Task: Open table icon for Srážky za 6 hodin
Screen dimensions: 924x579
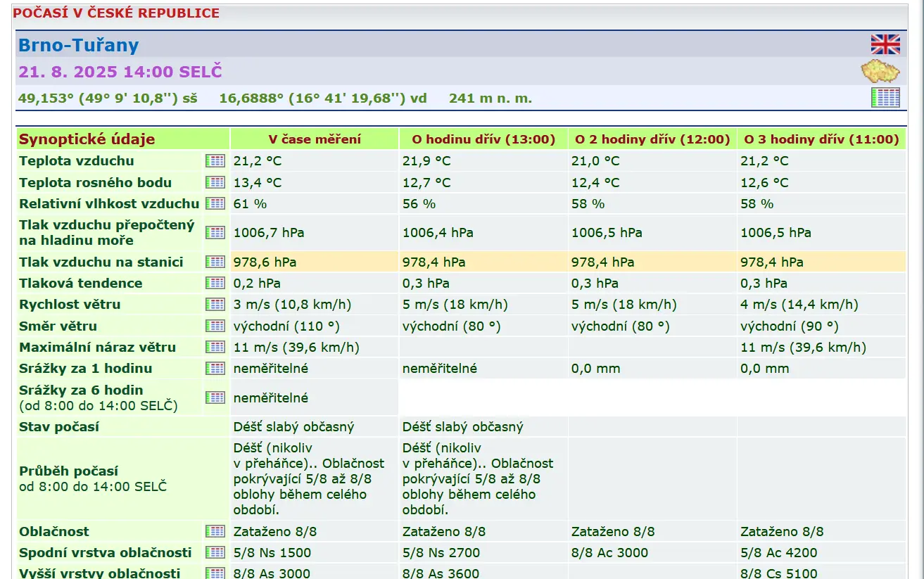Action: 215,397
